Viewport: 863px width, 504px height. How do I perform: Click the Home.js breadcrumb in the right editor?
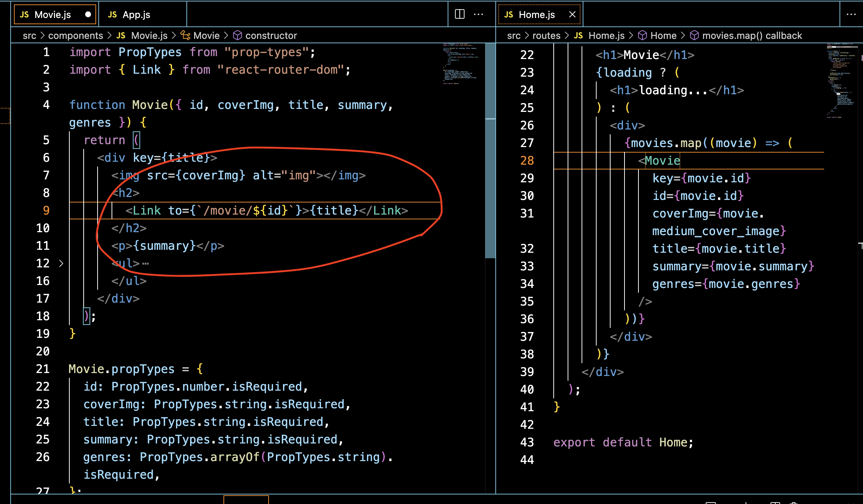(606, 35)
